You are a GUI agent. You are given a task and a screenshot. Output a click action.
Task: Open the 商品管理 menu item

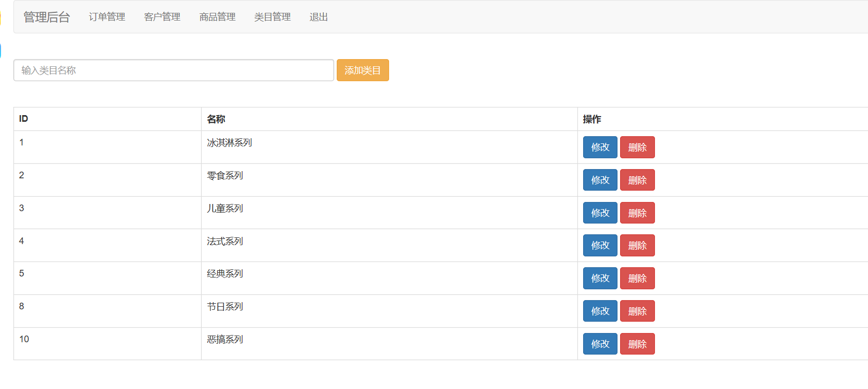[217, 17]
